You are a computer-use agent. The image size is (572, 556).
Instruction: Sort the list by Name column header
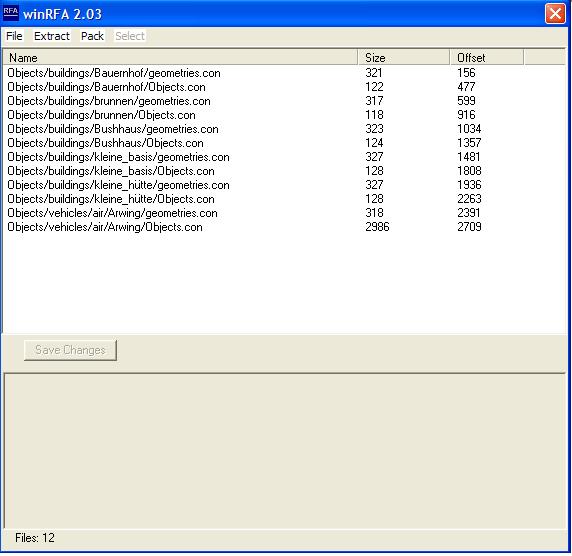180,57
